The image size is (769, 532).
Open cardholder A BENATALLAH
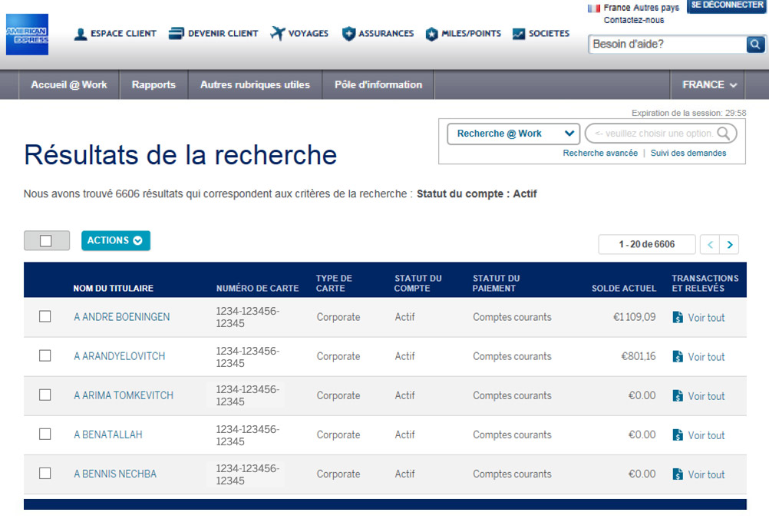[108, 435]
